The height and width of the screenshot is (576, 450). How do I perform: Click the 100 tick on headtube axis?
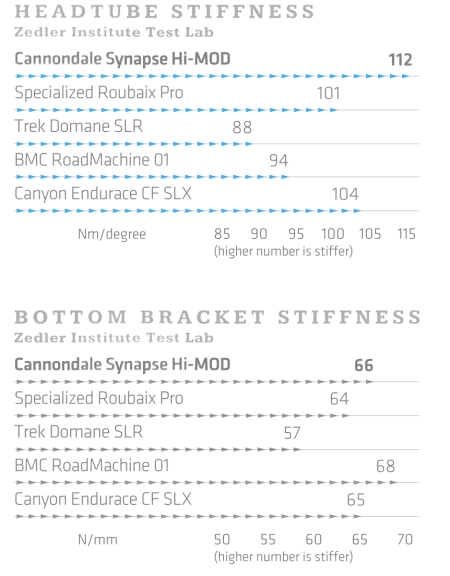pos(333,234)
